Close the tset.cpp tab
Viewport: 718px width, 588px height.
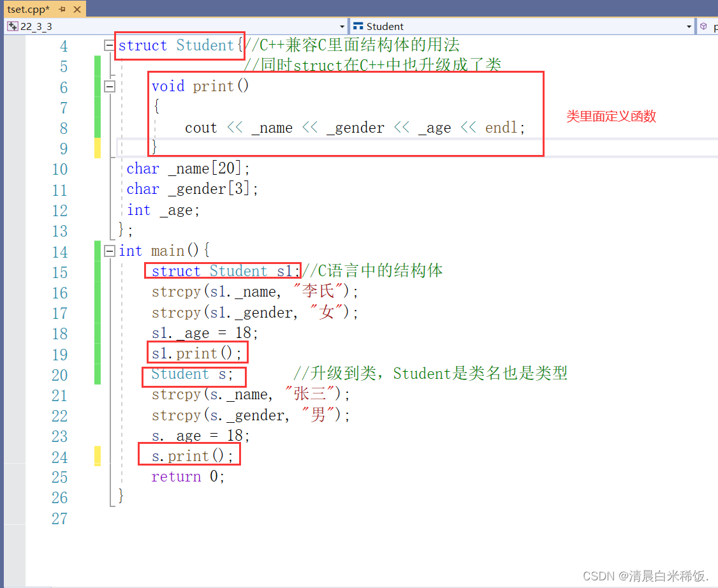click(77, 9)
